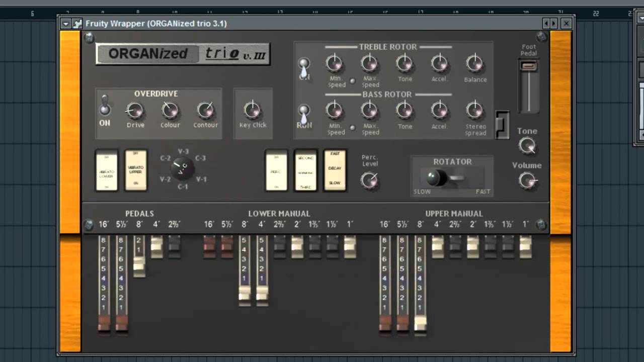Click the Upper Manual 4' drawbar handle
This screenshot has height=362, width=644.
coord(438,247)
